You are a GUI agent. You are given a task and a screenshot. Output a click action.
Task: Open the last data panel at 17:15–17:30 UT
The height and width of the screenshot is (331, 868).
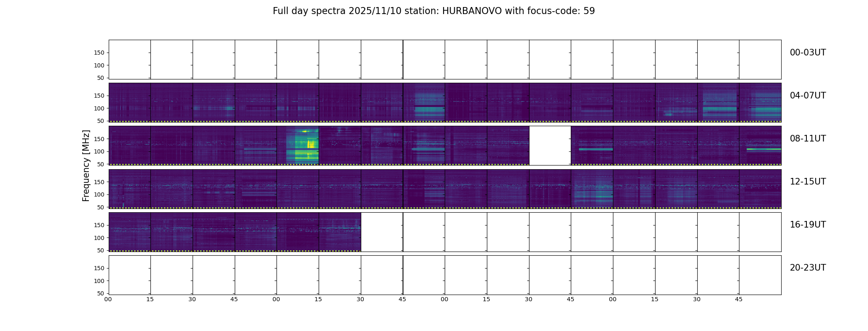340,232
